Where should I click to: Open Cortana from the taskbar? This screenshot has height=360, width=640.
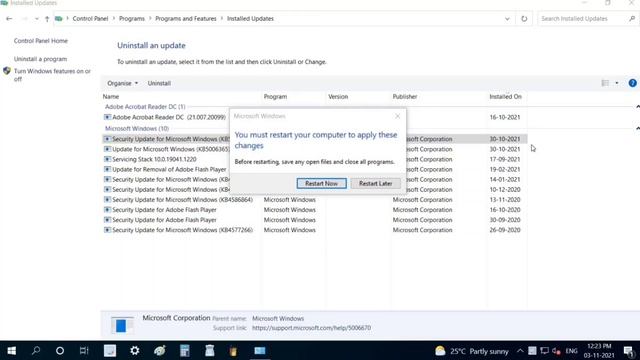(60, 351)
